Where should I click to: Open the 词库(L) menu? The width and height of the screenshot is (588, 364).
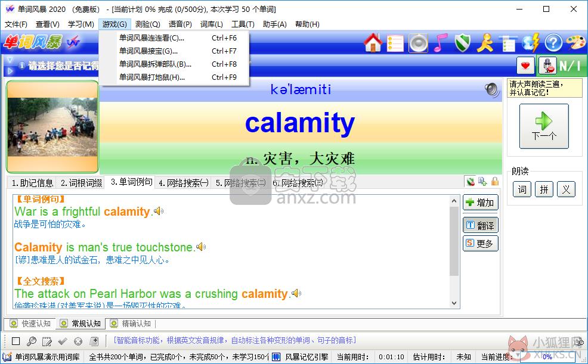[x=212, y=24]
